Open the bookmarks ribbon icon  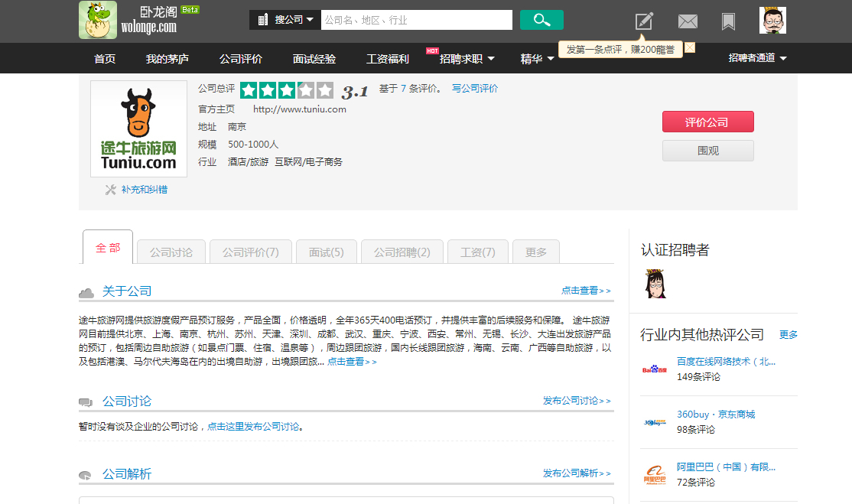728,21
